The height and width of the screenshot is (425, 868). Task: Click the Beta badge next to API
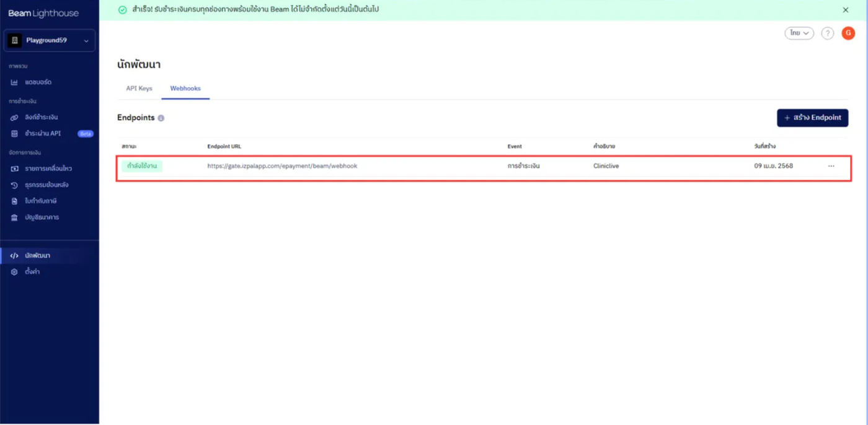tap(85, 133)
